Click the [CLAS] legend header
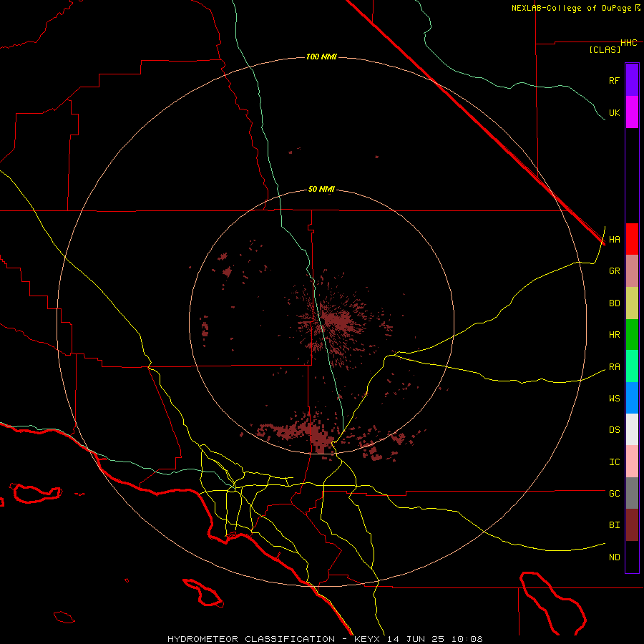The width and height of the screenshot is (644, 644). click(x=605, y=49)
